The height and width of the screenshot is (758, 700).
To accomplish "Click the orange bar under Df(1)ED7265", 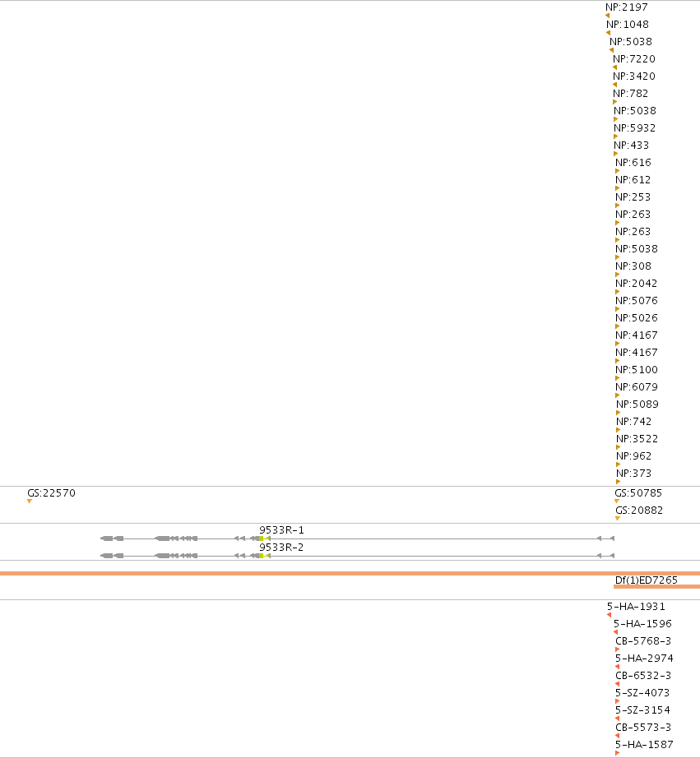I will tap(656, 586).
